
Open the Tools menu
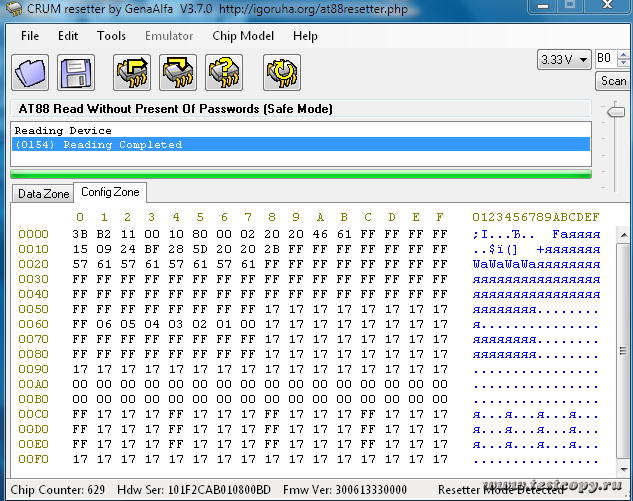tap(111, 36)
